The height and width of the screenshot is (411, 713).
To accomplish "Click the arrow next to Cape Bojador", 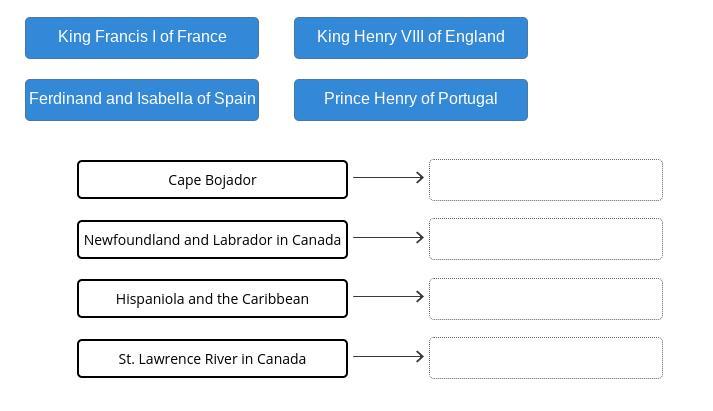I will coord(388,177).
